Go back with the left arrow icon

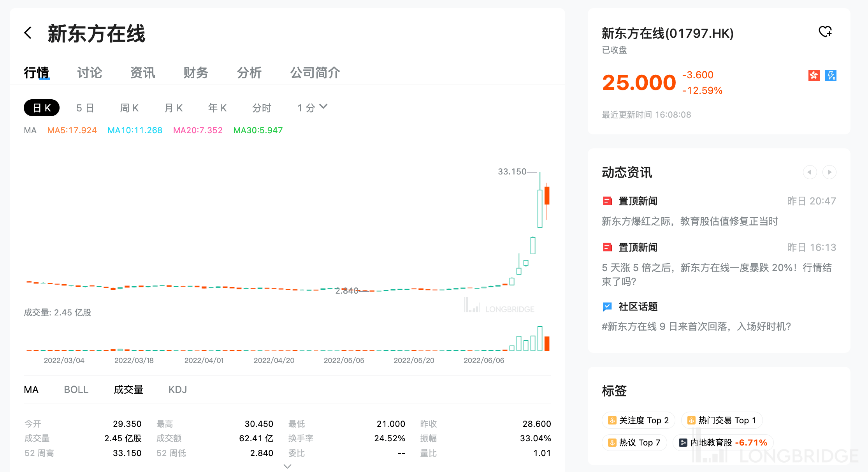28,33
